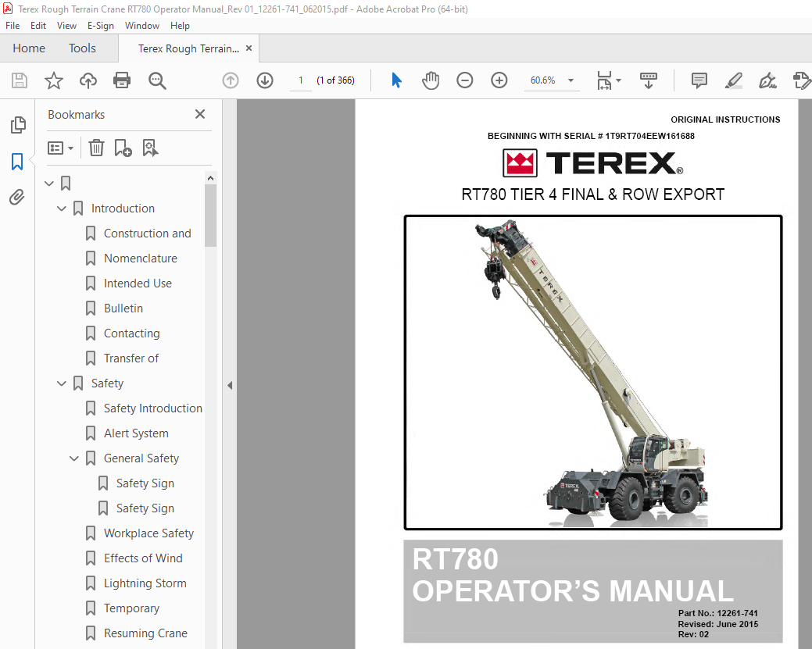Screen dimensions: 812x649
Task: Select the Safety Introduction bookmark
Action: pyautogui.click(x=153, y=408)
